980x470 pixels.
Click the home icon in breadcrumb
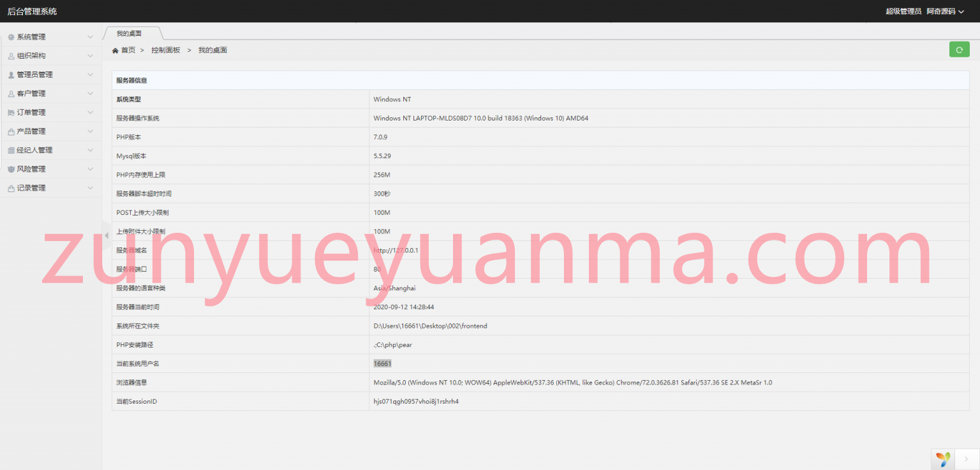click(x=115, y=50)
